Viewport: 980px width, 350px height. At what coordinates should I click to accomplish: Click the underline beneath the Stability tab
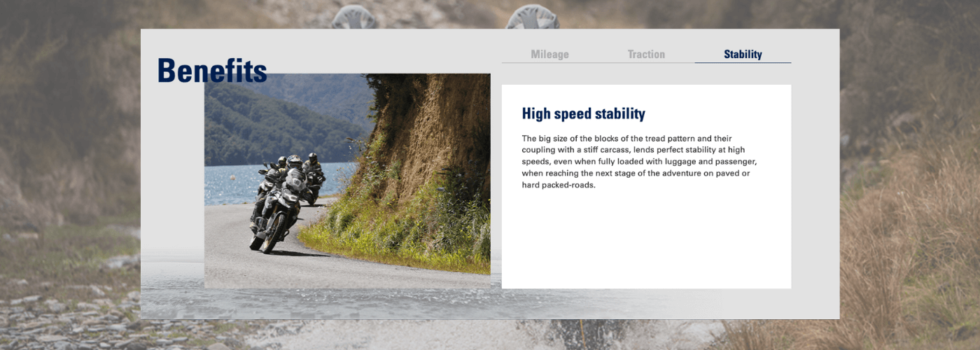point(743,62)
